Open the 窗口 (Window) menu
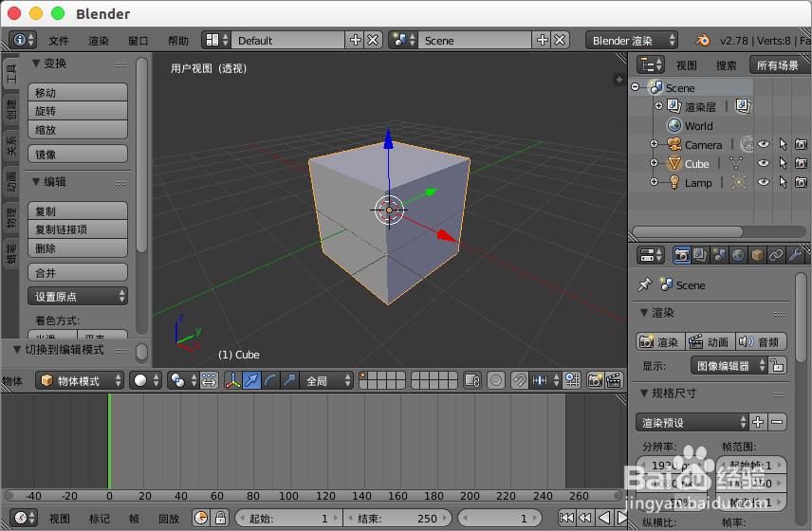Viewport: 812px width, 531px height. [x=138, y=41]
